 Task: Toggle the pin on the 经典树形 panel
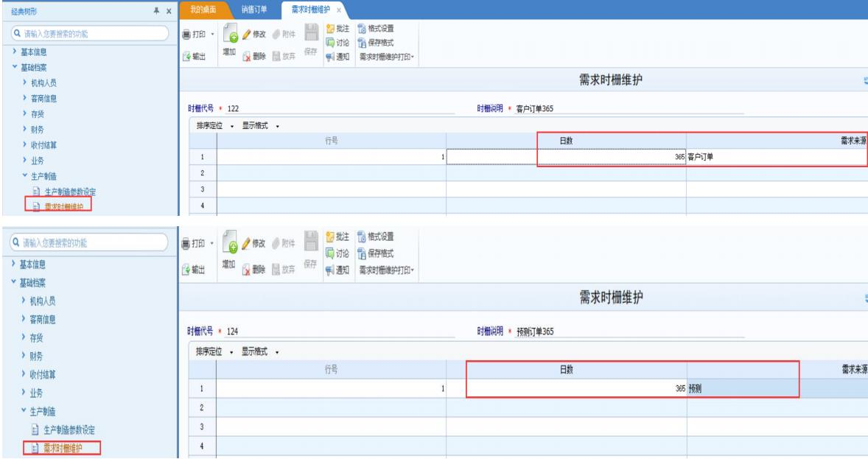coord(155,10)
